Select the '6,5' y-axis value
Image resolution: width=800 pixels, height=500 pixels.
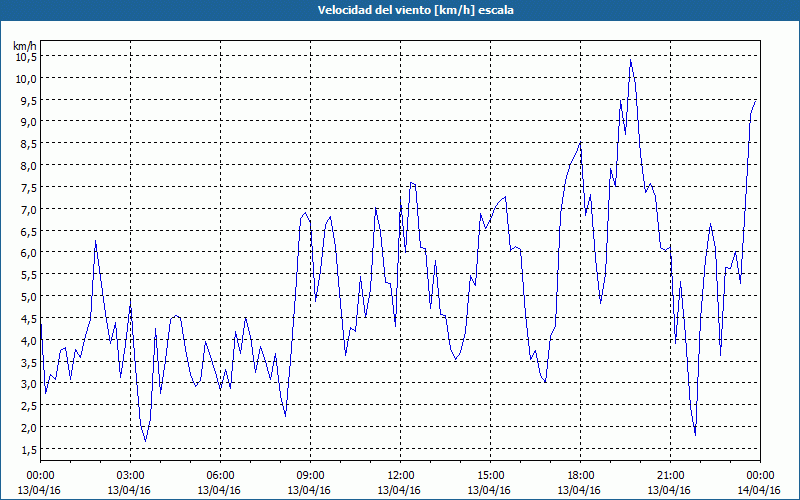[x=29, y=231]
